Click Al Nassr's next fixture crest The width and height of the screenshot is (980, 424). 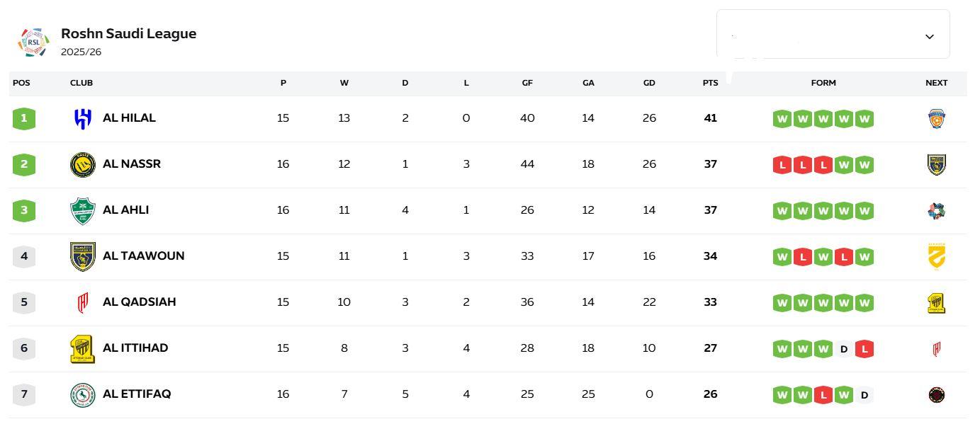(x=936, y=164)
